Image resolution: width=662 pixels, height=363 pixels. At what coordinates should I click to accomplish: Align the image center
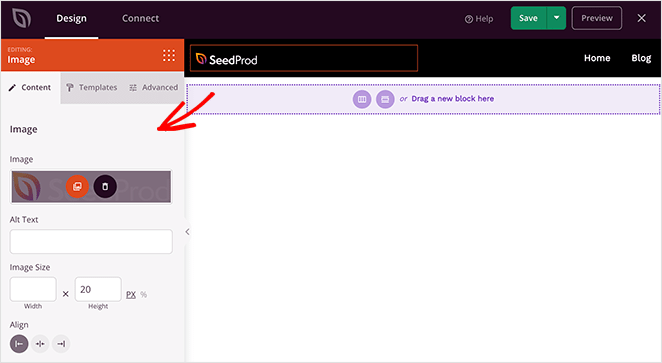pos(40,344)
